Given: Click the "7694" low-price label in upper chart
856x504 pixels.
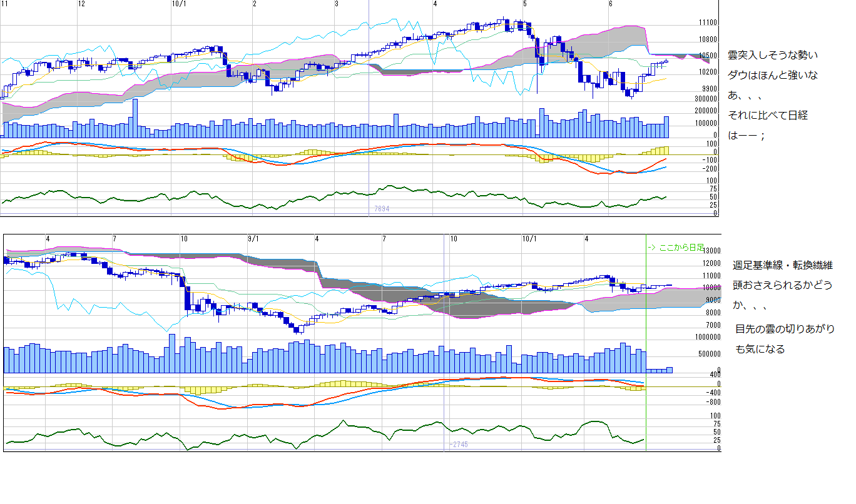Looking at the screenshot, I should tap(382, 209).
